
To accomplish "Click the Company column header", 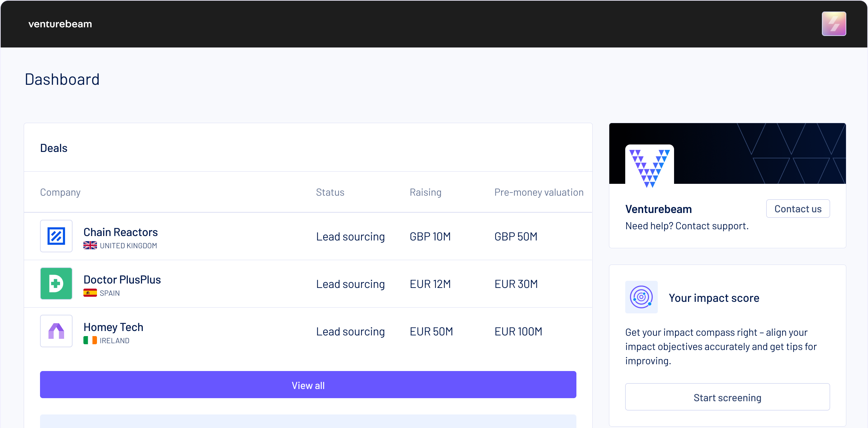I will click(x=60, y=192).
